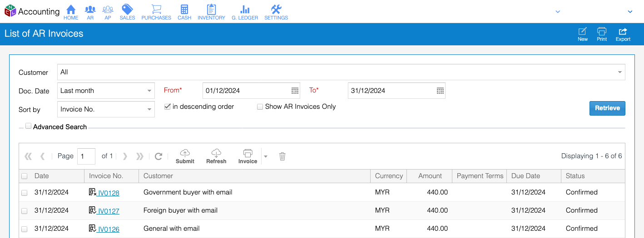Open the Doc. Date dropdown showing Last month
The width and height of the screenshot is (644, 238).
tap(106, 91)
